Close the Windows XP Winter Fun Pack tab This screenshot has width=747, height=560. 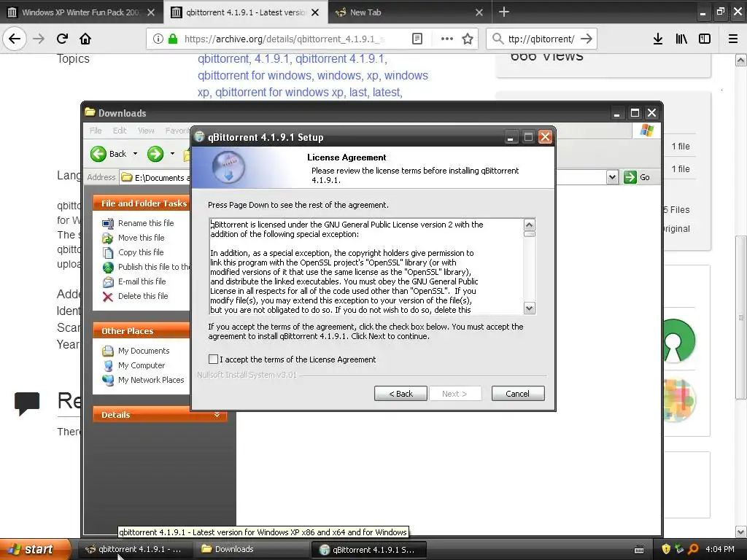pyautogui.click(x=150, y=12)
